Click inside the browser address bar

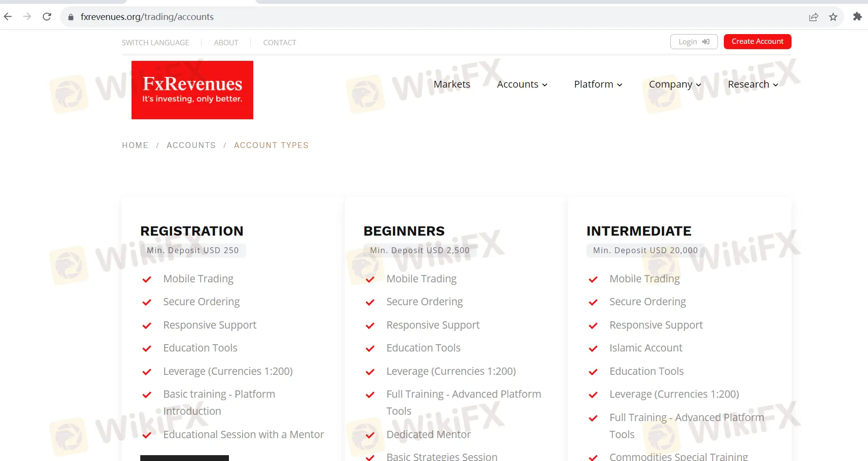click(292, 17)
